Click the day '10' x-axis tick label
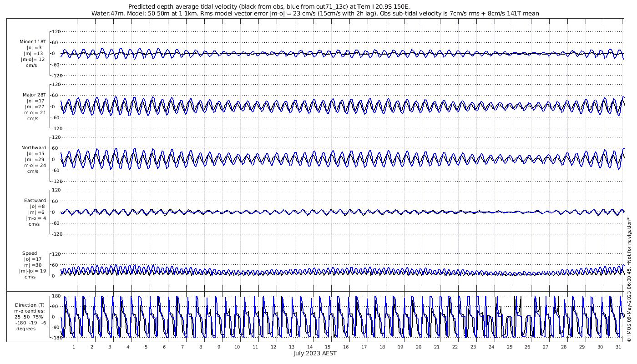 click(x=237, y=346)
